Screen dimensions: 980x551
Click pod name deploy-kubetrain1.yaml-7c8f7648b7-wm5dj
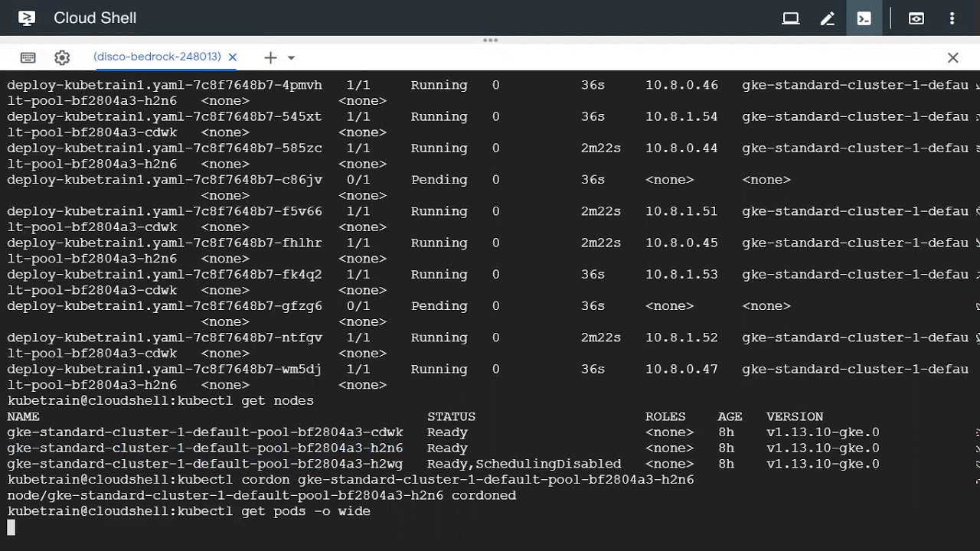coord(165,369)
